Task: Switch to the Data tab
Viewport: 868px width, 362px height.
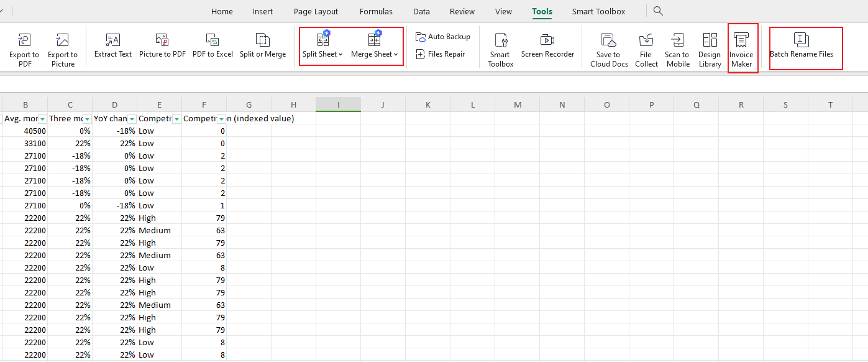Action: pyautogui.click(x=421, y=12)
